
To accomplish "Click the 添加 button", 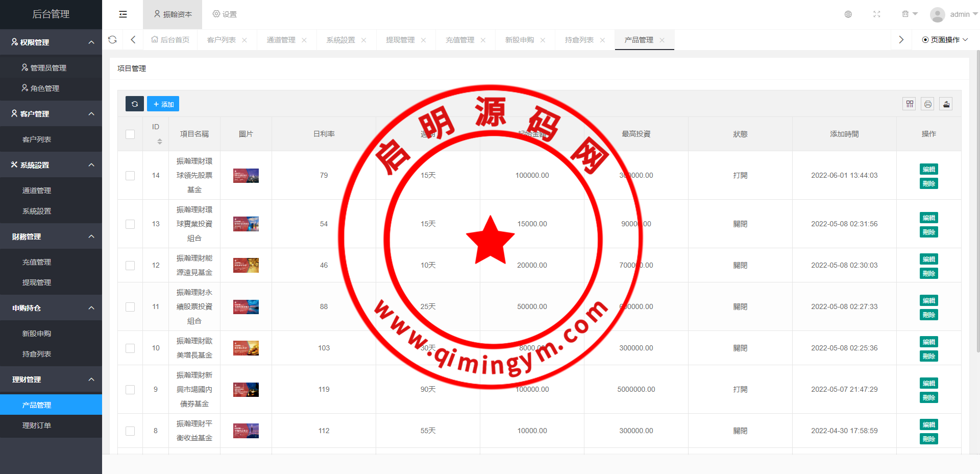I will pyautogui.click(x=163, y=104).
